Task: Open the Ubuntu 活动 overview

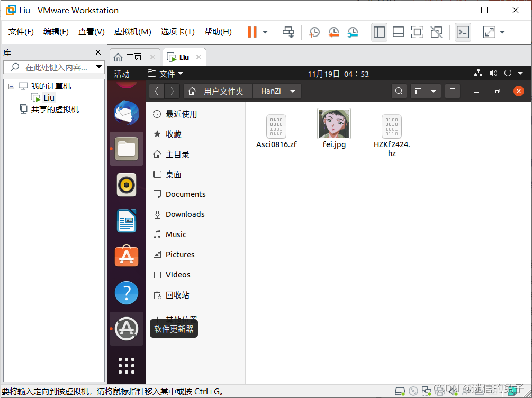Action: click(x=122, y=74)
